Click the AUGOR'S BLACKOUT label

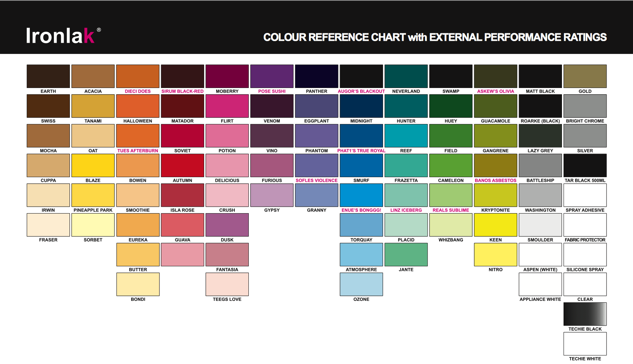click(x=361, y=91)
